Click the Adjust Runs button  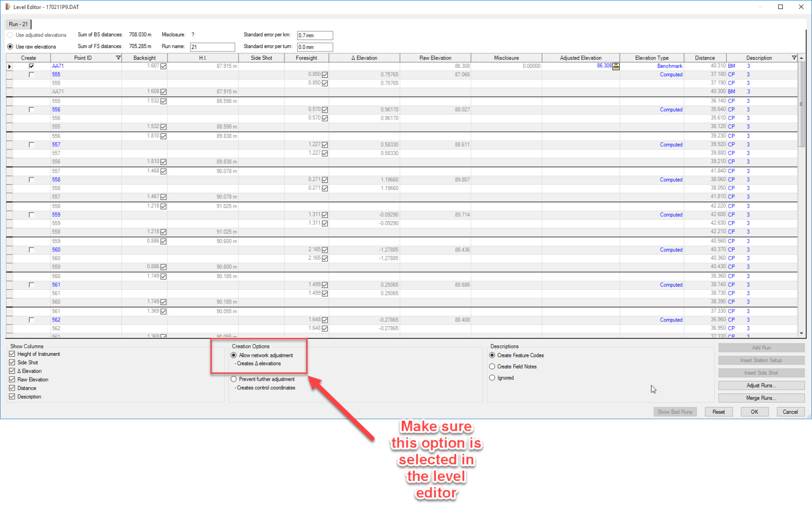(x=761, y=385)
